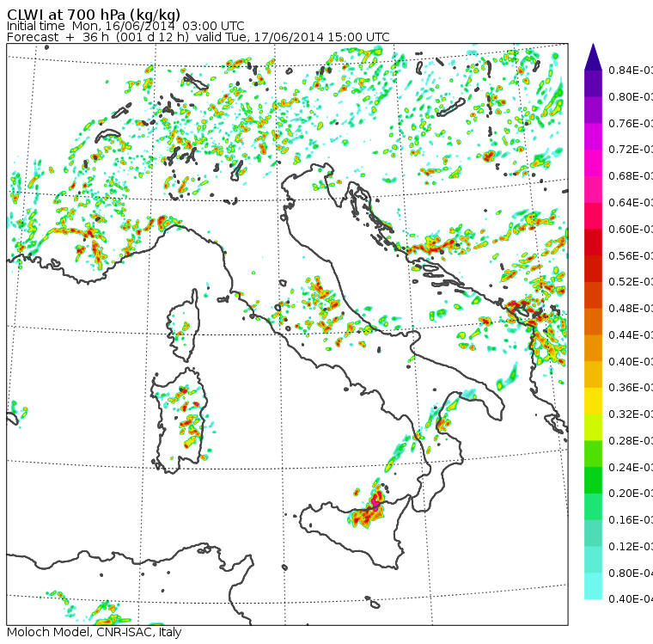Select the 0.16E-03 colorbar label
653x644 pixels.
pyautogui.click(x=631, y=520)
